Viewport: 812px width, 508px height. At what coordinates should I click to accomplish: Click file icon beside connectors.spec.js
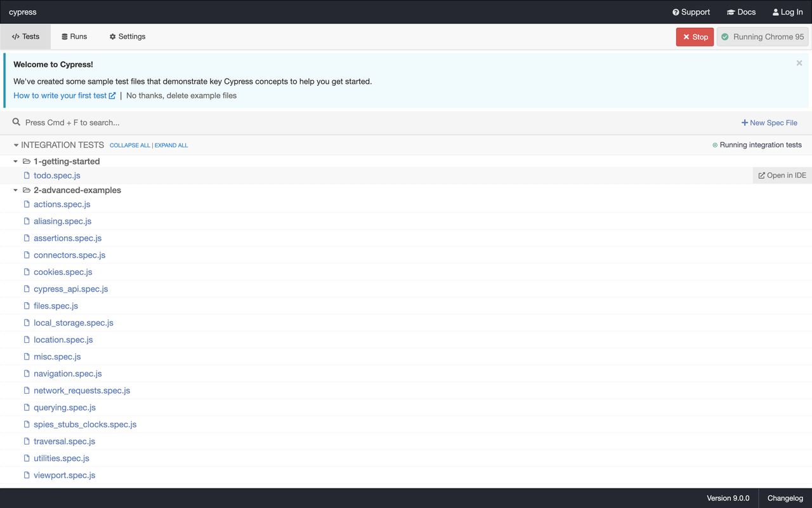pos(27,255)
